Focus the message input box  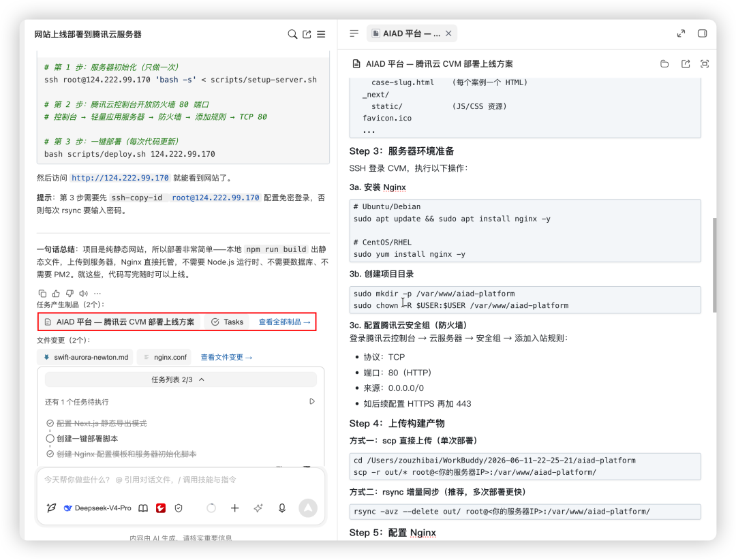(x=181, y=480)
